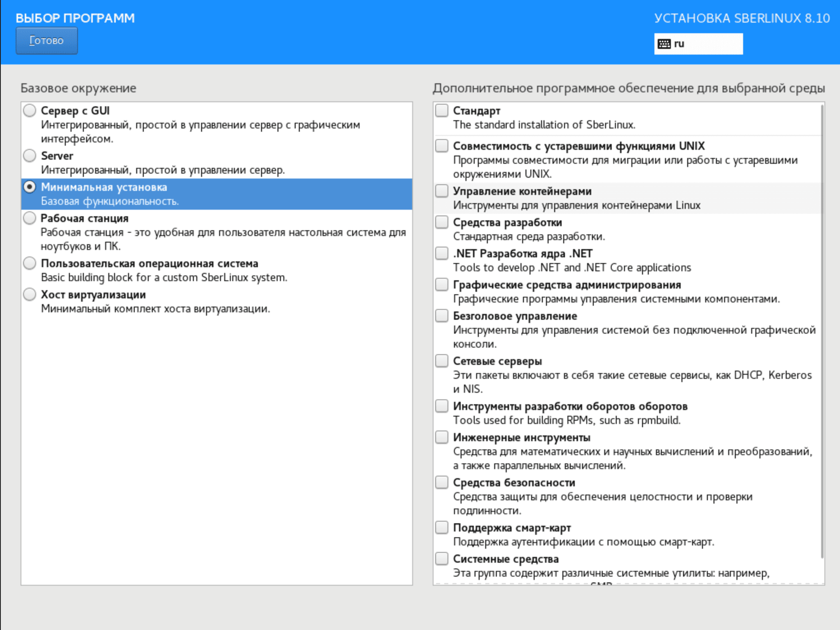Select the Сервер с GUI radio button
The width and height of the screenshot is (840, 630).
pos(30,110)
